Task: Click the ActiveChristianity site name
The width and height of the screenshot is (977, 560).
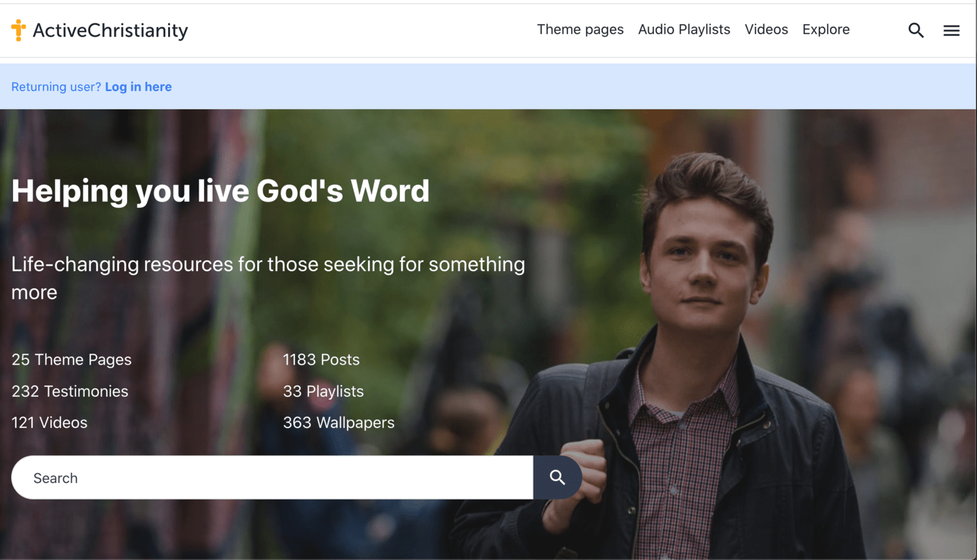Action: [x=110, y=31]
